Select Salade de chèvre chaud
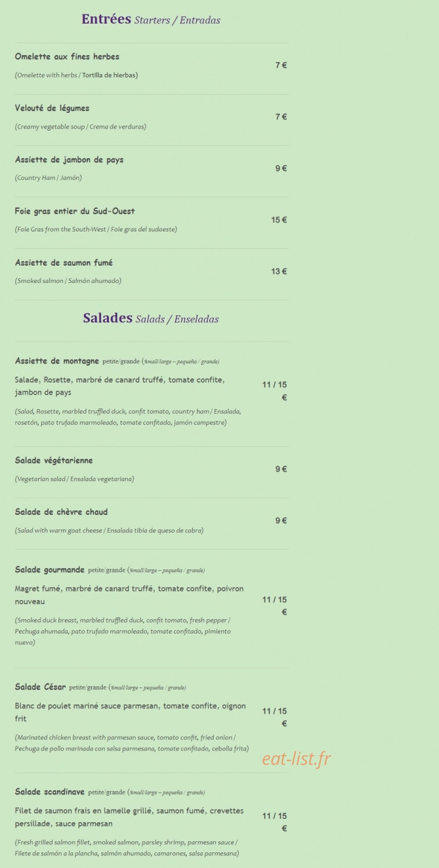Screen dimensions: 439x868 [61, 512]
